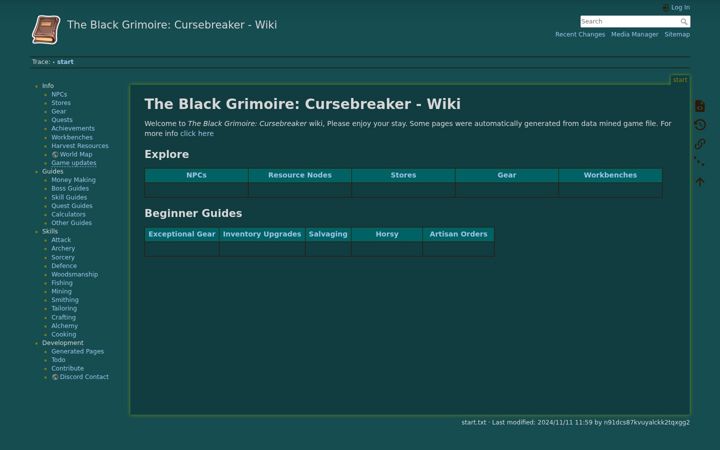This screenshot has height=450, width=720.
Task: Open Boss Guides
Action: tap(70, 189)
